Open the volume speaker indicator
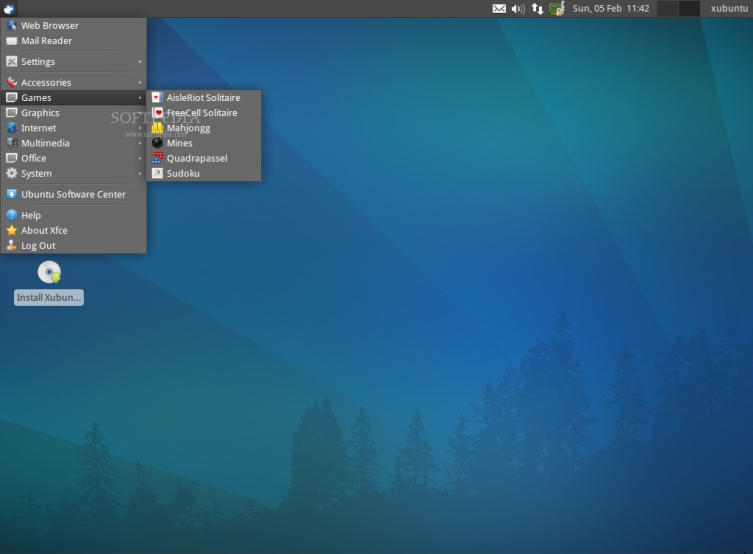This screenshot has width=753, height=554. 518,9
